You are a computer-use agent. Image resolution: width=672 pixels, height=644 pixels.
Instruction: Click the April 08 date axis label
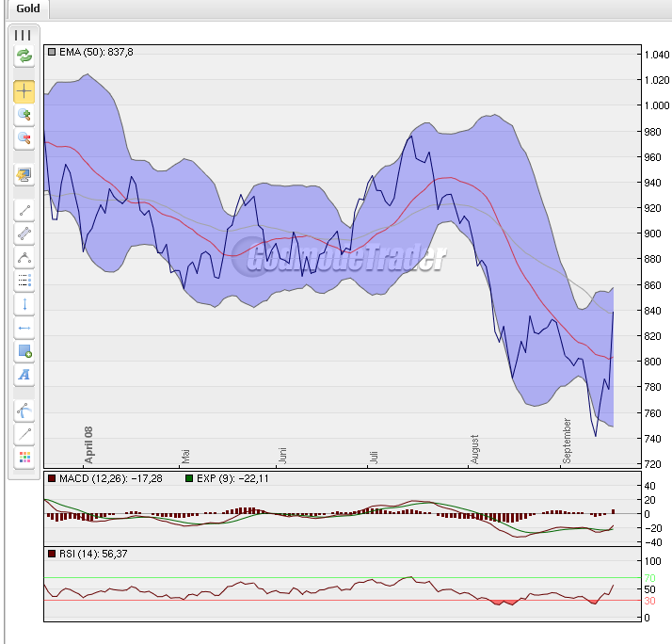(89, 444)
